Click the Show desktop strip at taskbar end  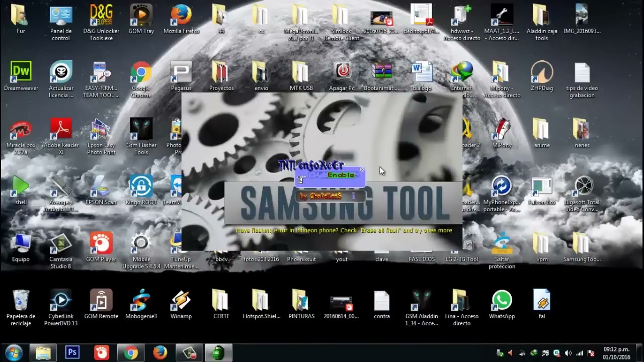click(x=640, y=352)
